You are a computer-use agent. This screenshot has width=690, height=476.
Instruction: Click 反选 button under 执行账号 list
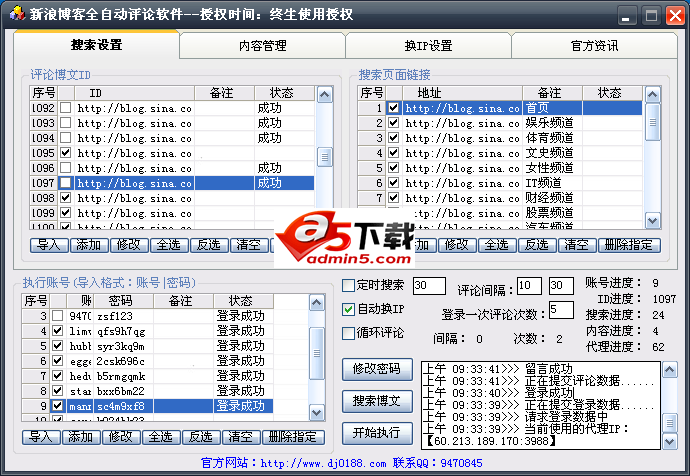201,437
